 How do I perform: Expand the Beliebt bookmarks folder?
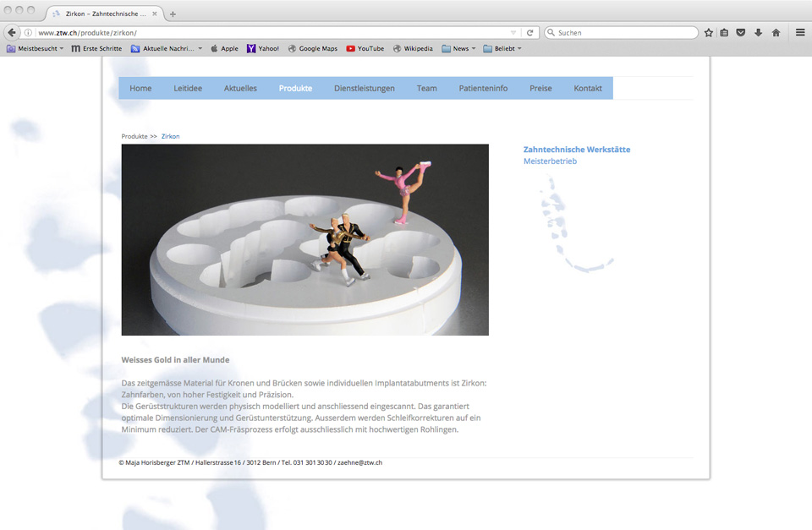[x=502, y=49]
